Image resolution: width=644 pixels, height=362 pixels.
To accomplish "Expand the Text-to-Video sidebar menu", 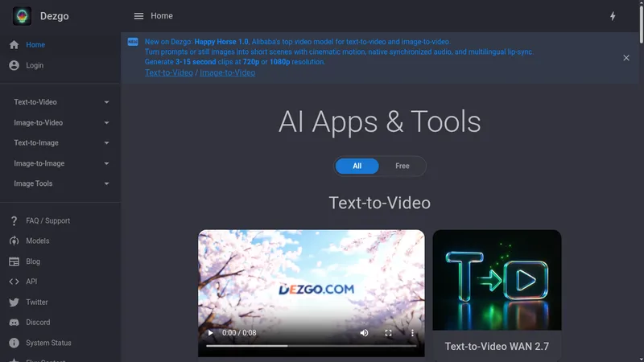I will pos(60,102).
